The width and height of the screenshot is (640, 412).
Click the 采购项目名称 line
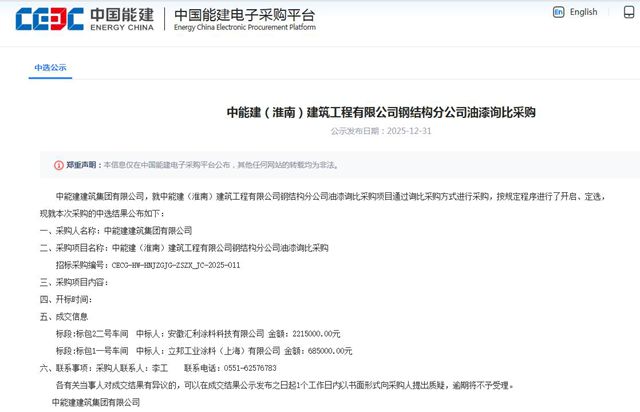(x=184, y=248)
